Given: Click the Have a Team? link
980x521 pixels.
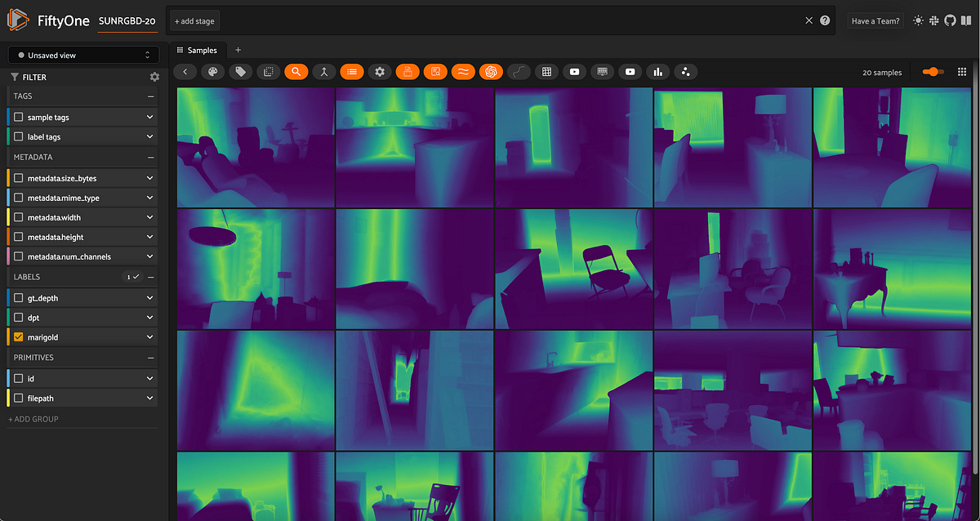Looking at the screenshot, I should tap(875, 20).
